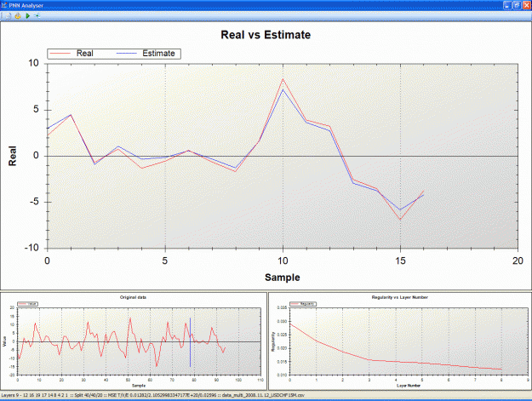Click the PNN Analyser title bar app icon

pos(3,5)
